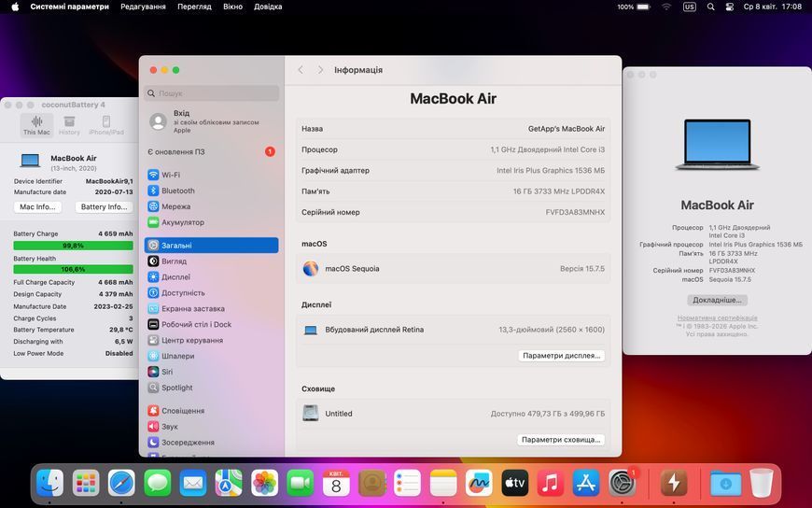The width and height of the screenshot is (812, 508).
Task: Open Звук settings pane
Action: [x=211, y=427]
